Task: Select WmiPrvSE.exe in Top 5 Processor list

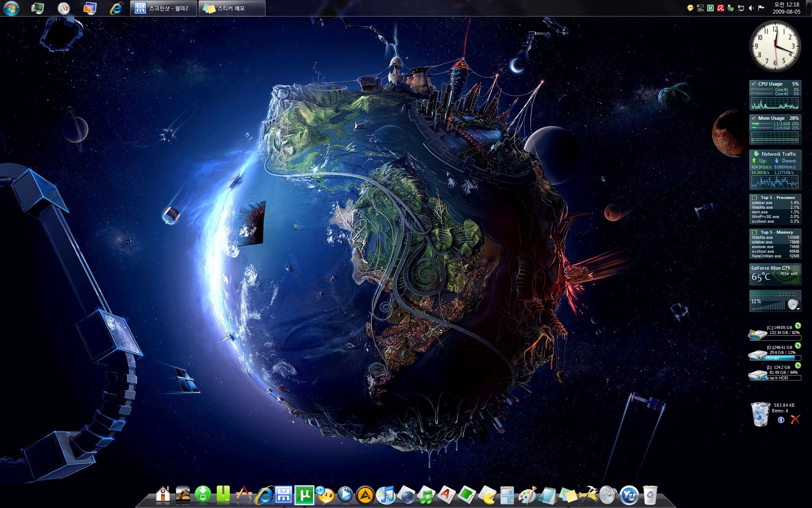Action: click(775, 217)
